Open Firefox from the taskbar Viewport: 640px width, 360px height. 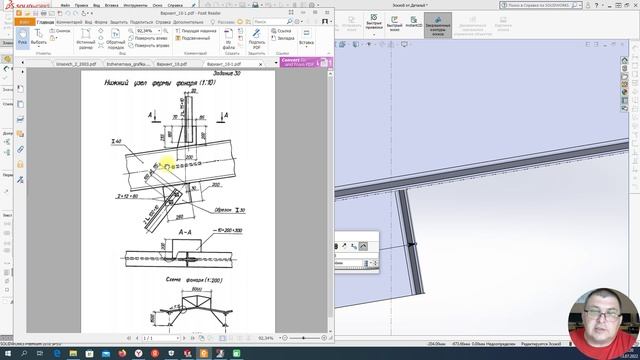pos(122,353)
